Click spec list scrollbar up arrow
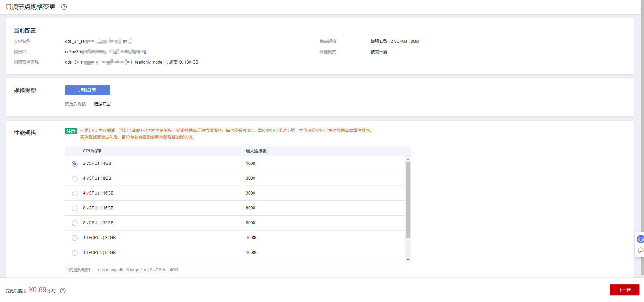Screen dimensions: 644x302 pyautogui.click(x=408, y=159)
